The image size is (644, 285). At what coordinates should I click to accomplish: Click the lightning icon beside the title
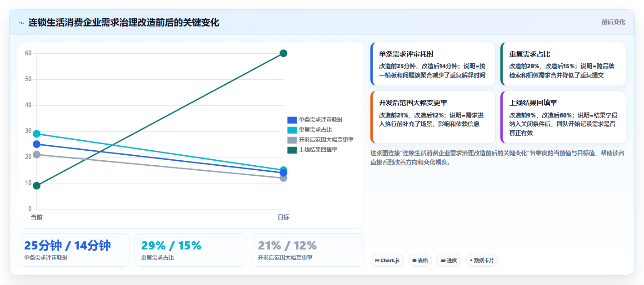pos(21,23)
